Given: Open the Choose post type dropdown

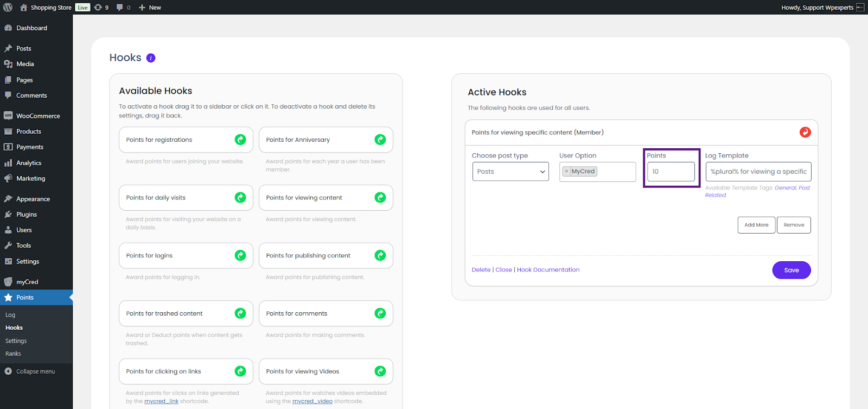Looking at the screenshot, I should tap(510, 172).
